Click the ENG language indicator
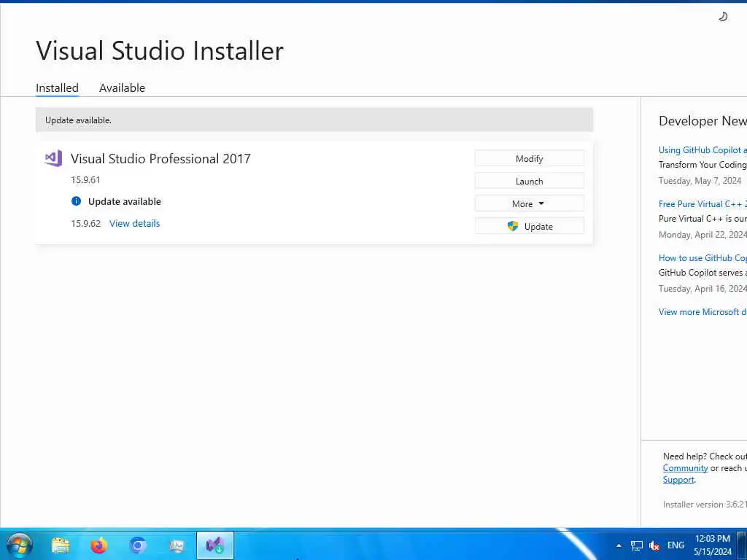 click(676, 545)
